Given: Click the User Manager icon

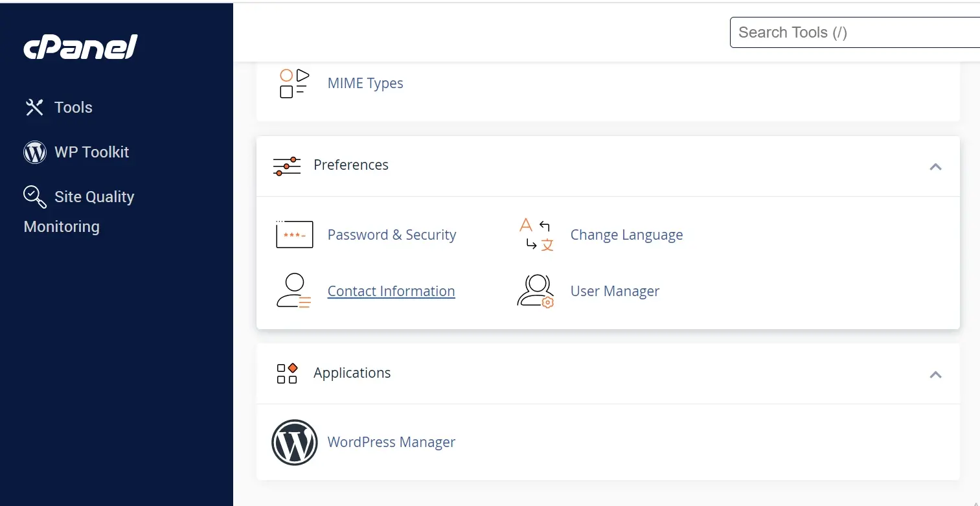Looking at the screenshot, I should click(536, 291).
